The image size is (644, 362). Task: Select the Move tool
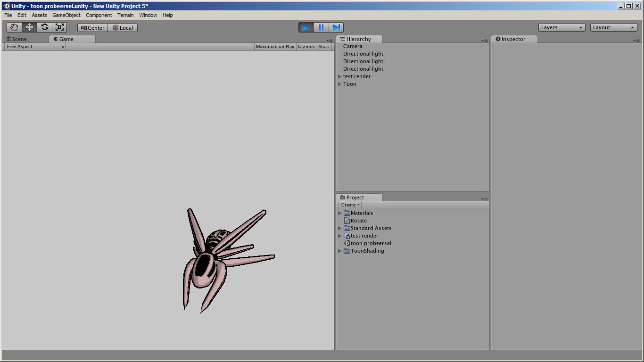click(x=29, y=27)
